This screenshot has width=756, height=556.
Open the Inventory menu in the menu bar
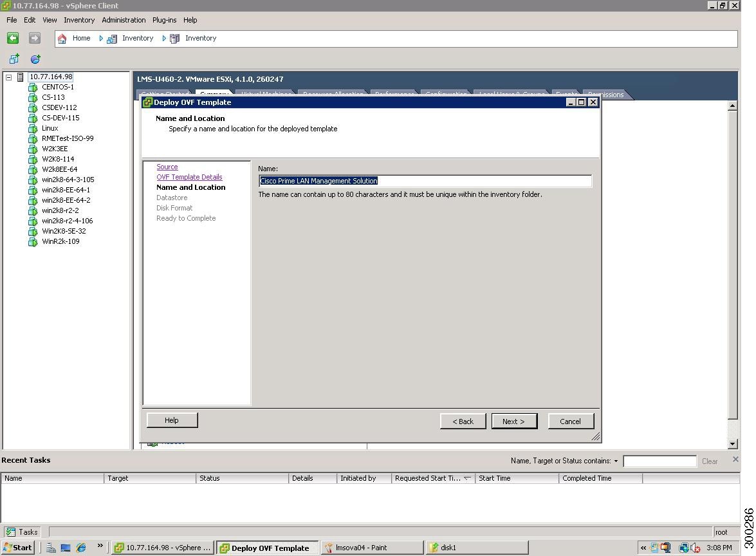tap(79, 20)
